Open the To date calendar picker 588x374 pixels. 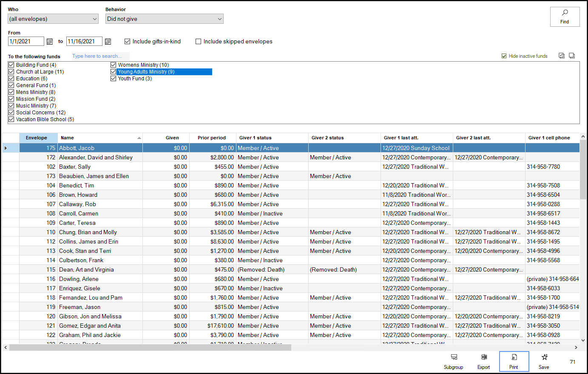(108, 42)
